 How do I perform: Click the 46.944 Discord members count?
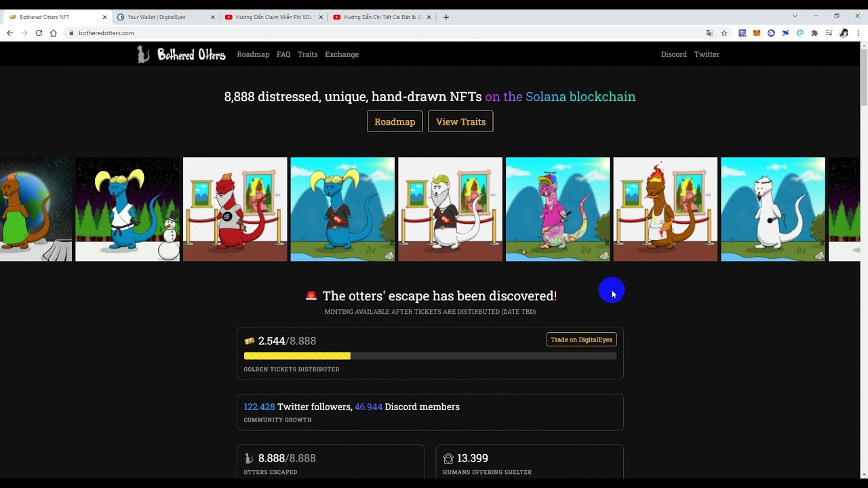[x=368, y=407]
